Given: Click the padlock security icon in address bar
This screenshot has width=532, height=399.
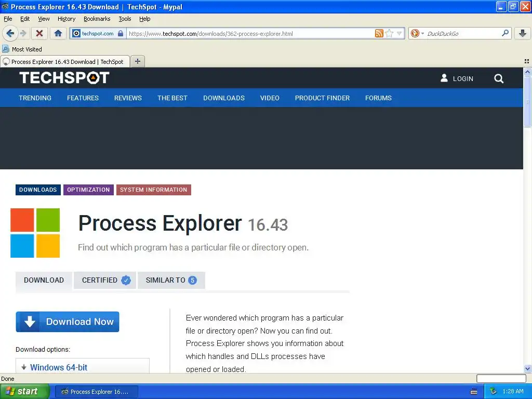Looking at the screenshot, I should [x=121, y=33].
